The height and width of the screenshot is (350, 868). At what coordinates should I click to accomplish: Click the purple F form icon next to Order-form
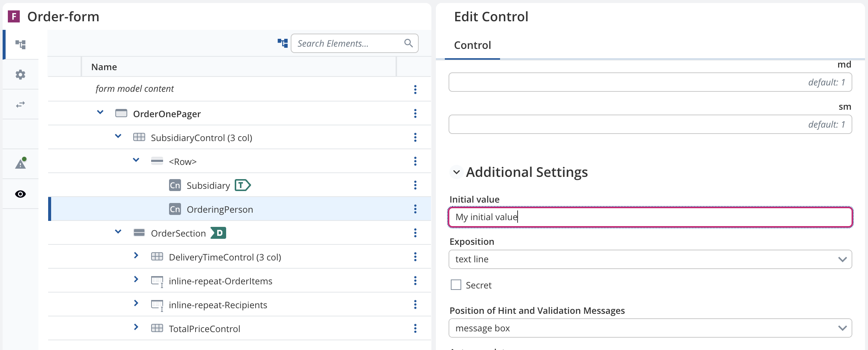coord(14,16)
